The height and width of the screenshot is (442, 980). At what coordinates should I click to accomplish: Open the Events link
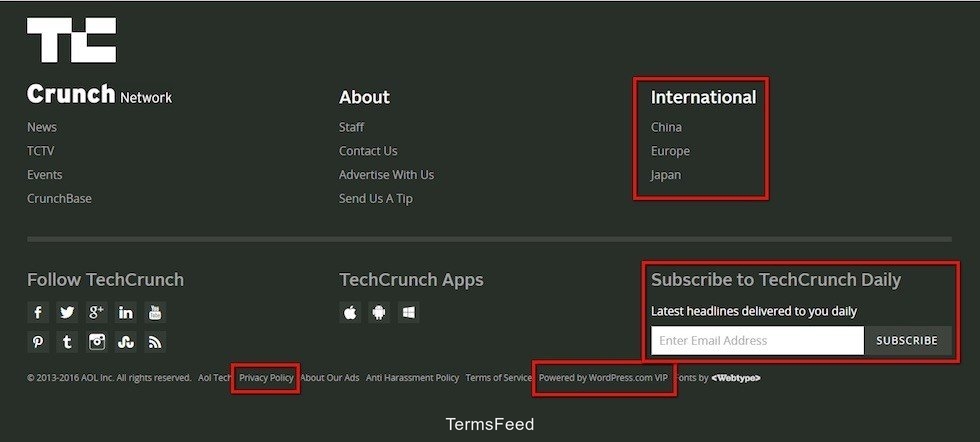44,174
